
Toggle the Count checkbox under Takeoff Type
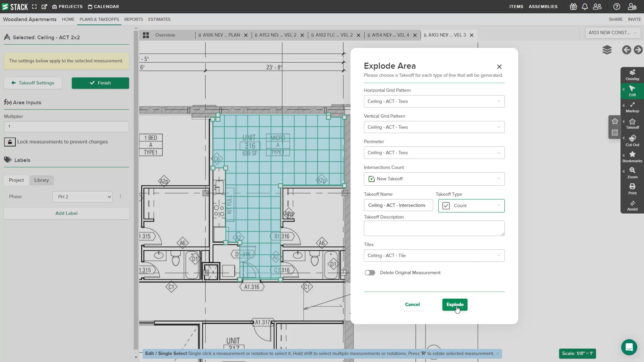click(x=445, y=205)
